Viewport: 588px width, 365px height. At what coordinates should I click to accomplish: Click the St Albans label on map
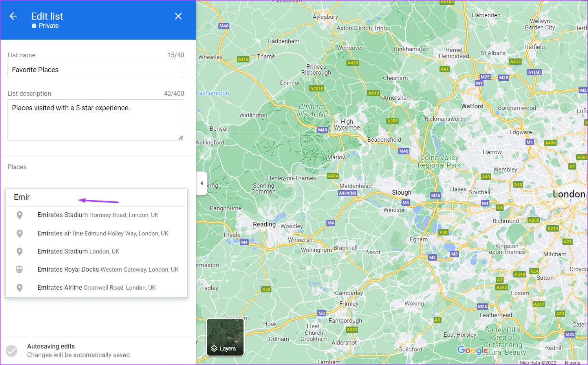(493, 53)
